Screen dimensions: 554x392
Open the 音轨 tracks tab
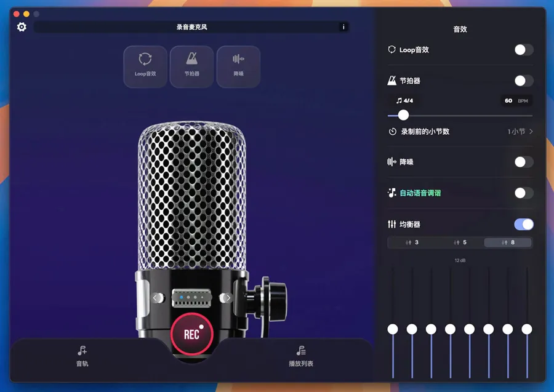82,356
